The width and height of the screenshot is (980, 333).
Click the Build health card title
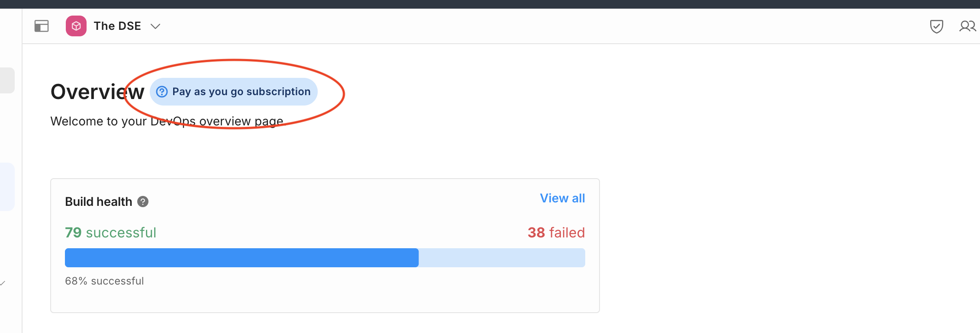coord(98,202)
